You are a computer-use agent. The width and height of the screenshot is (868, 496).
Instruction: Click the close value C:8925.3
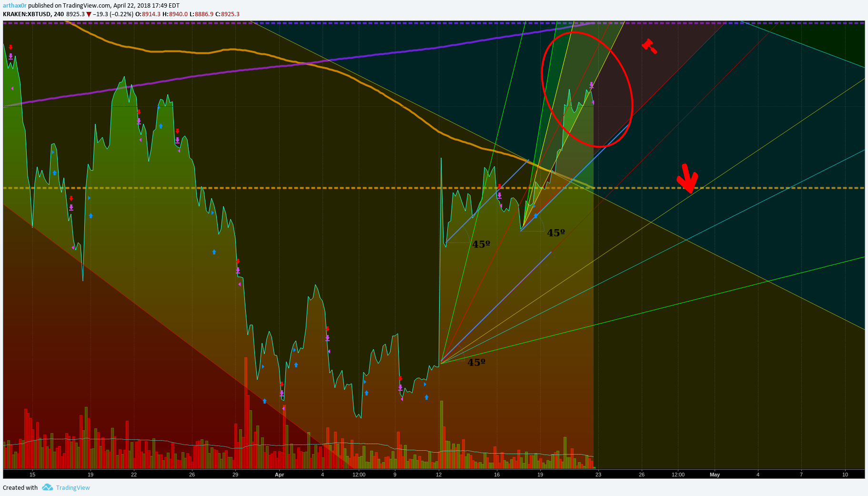pyautogui.click(x=227, y=14)
